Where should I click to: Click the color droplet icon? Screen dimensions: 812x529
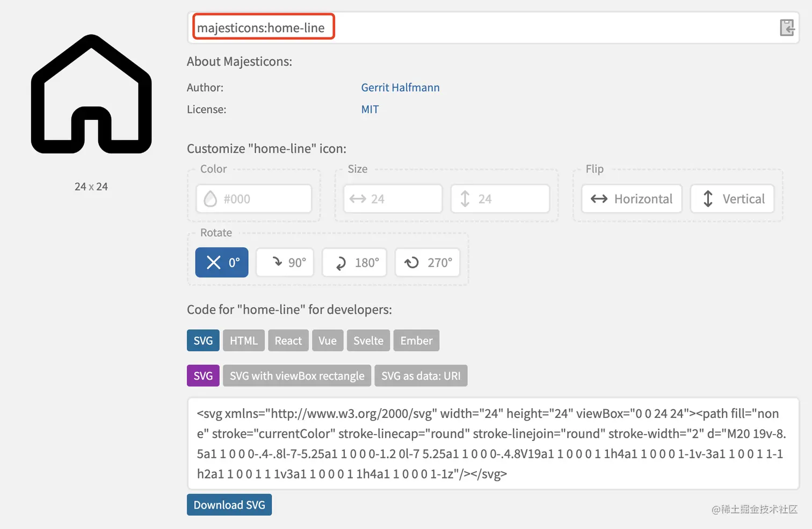pyautogui.click(x=211, y=199)
